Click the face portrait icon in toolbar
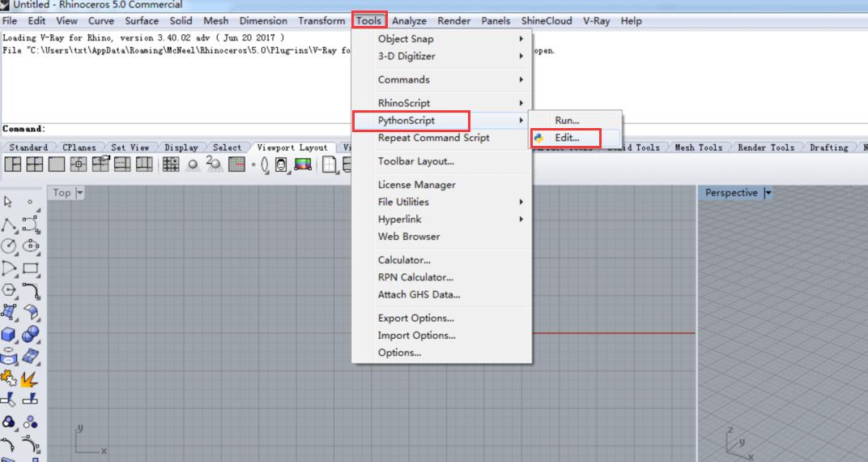 (281, 165)
